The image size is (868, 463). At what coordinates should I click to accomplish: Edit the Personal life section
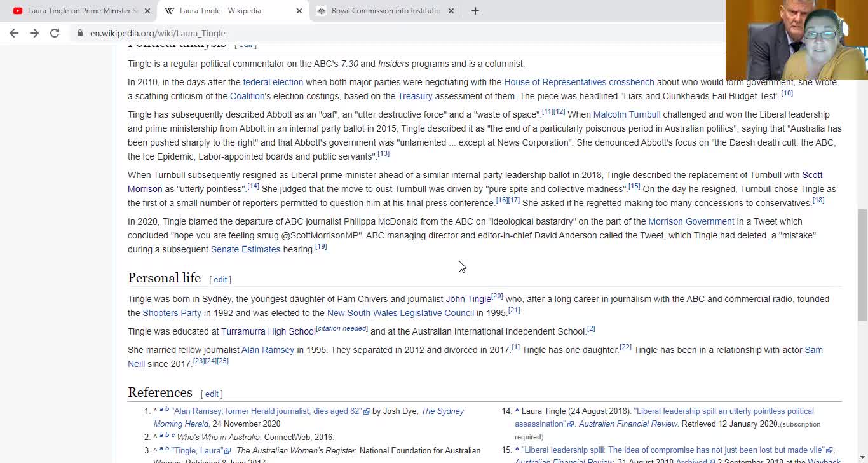tap(220, 279)
